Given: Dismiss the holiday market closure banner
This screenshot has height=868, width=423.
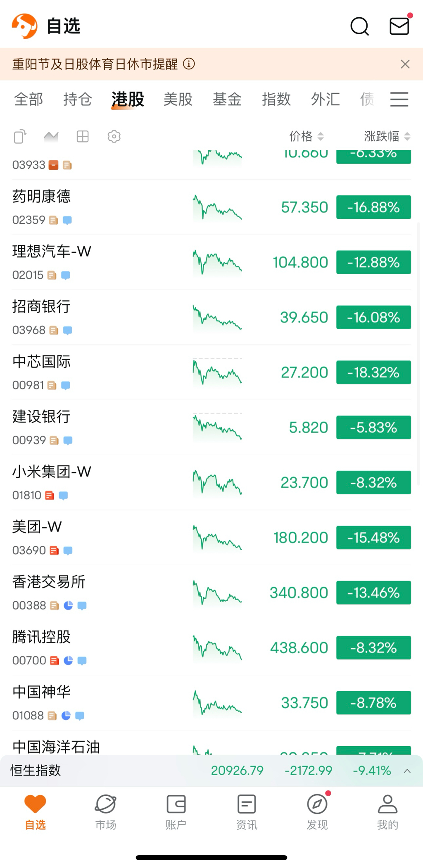Looking at the screenshot, I should 405,64.
